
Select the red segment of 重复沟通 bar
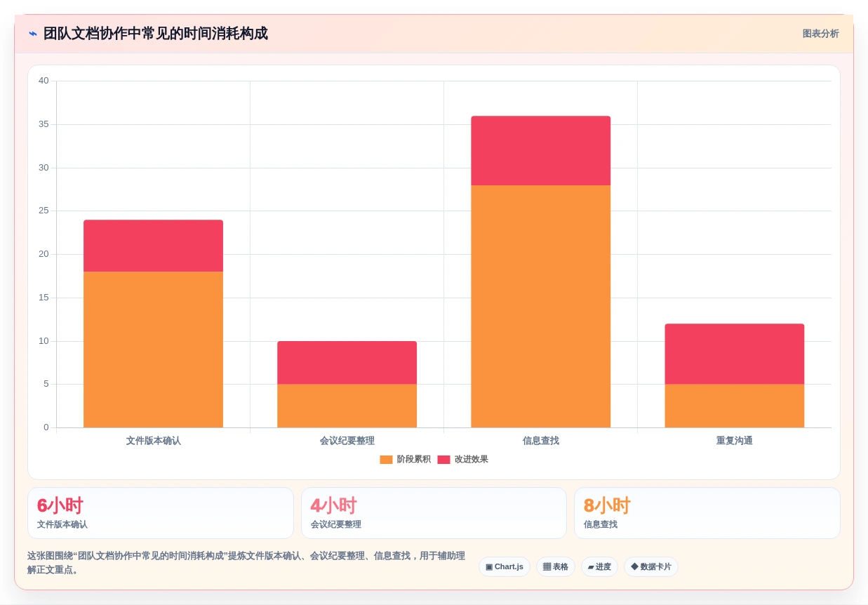734,354
